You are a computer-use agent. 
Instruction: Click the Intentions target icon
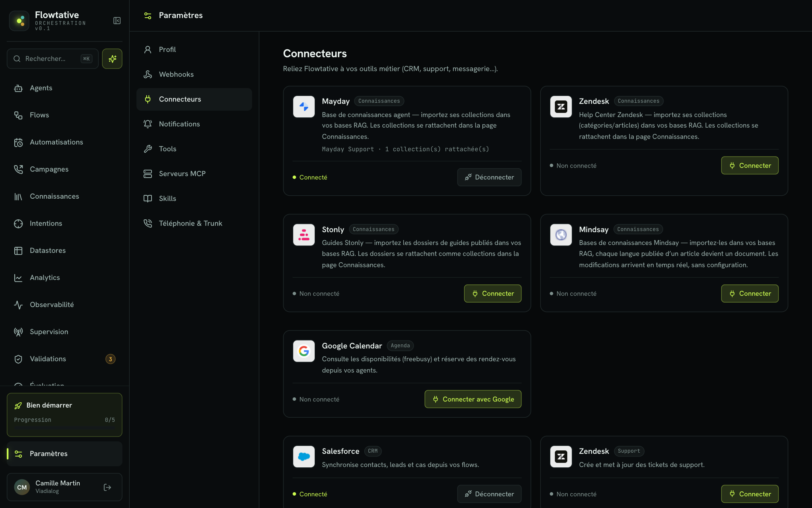coord(18,224)
